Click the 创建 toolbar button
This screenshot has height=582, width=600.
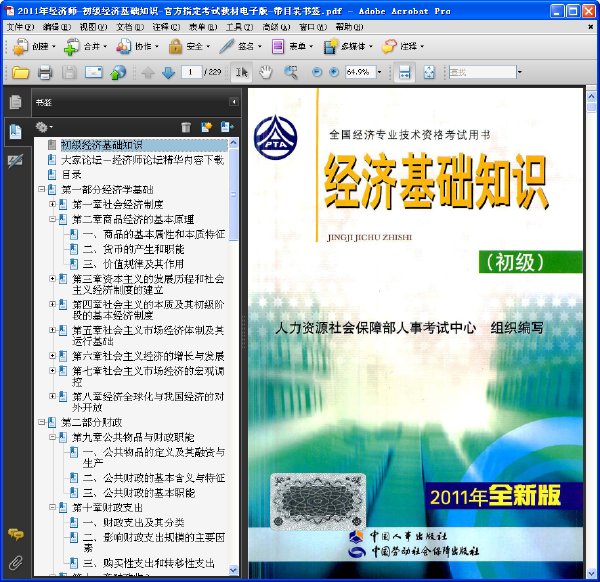34,47
